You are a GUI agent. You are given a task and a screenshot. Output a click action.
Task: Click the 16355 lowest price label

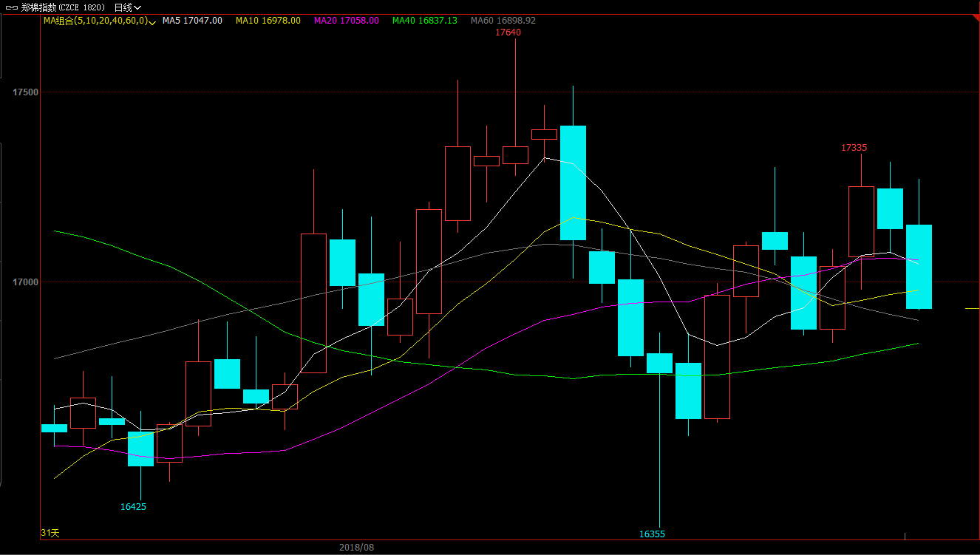click(653, 534)
